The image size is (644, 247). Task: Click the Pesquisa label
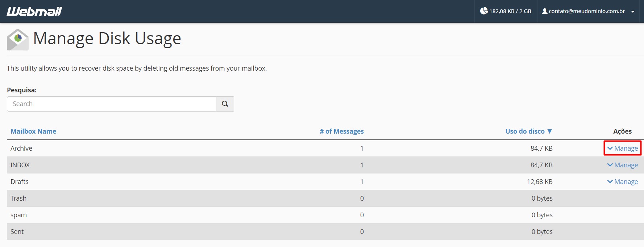point(22,90)
